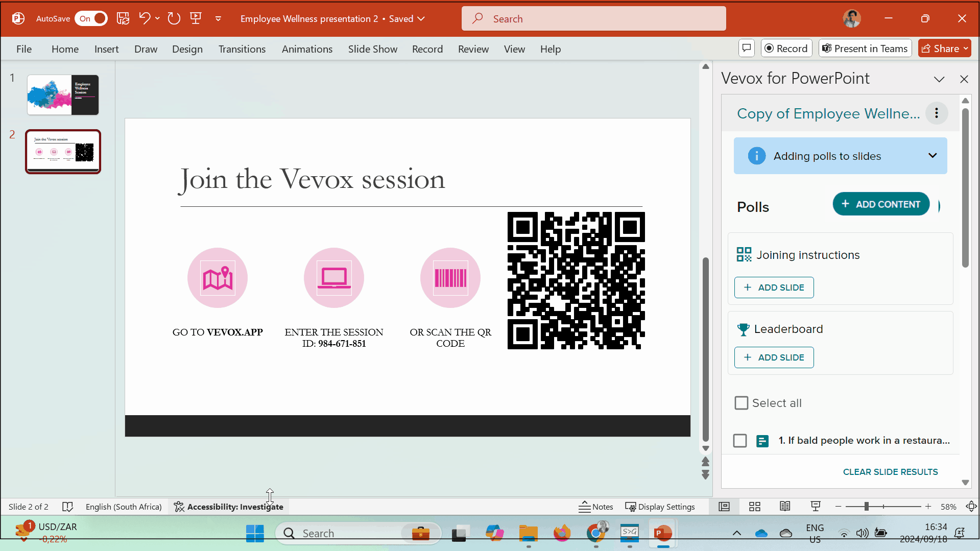Open the Animations ribbon tab
980x551 pixels.
coord(306,49)
